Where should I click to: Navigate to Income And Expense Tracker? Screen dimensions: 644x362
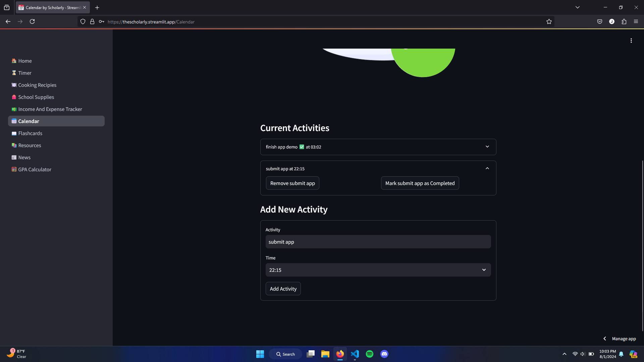click(x=50, y=109)
